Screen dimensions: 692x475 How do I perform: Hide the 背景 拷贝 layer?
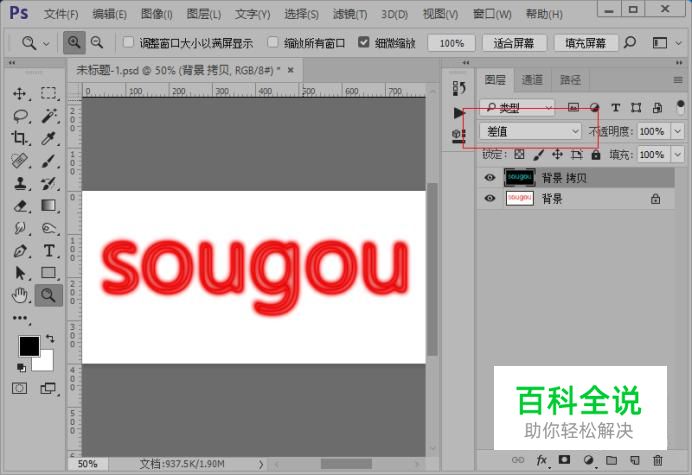click(x=489, y=177)
